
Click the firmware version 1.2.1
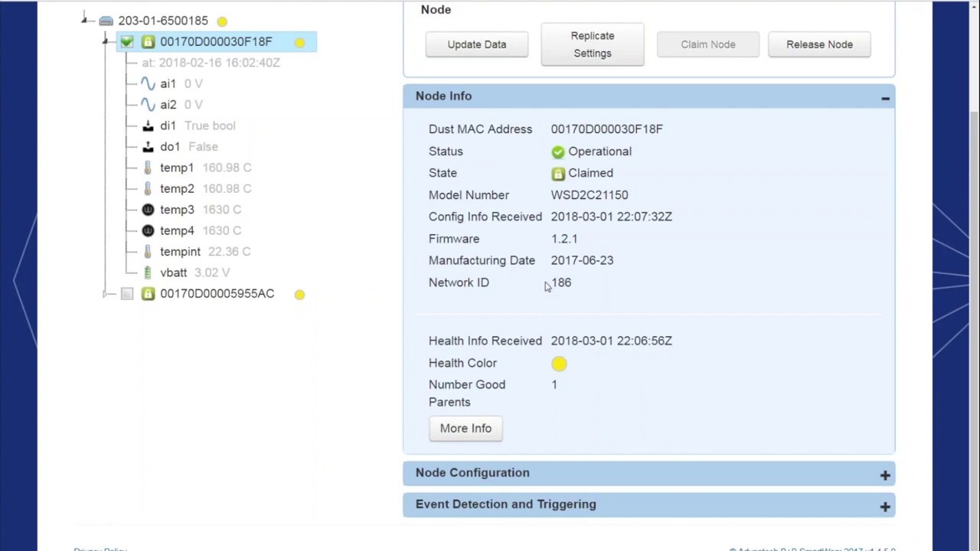click(564, 239)
